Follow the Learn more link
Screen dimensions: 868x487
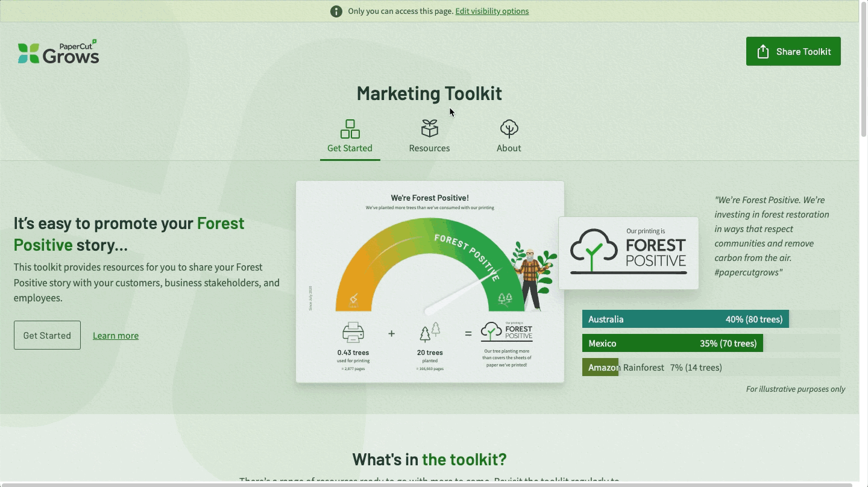(116, 336)
